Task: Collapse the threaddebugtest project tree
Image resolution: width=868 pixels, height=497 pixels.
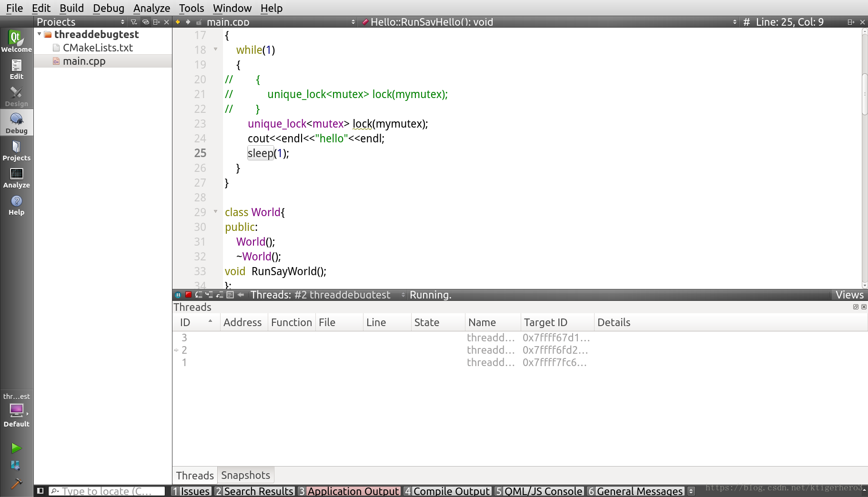Action: pyautogui.click(x=39, y=34)
